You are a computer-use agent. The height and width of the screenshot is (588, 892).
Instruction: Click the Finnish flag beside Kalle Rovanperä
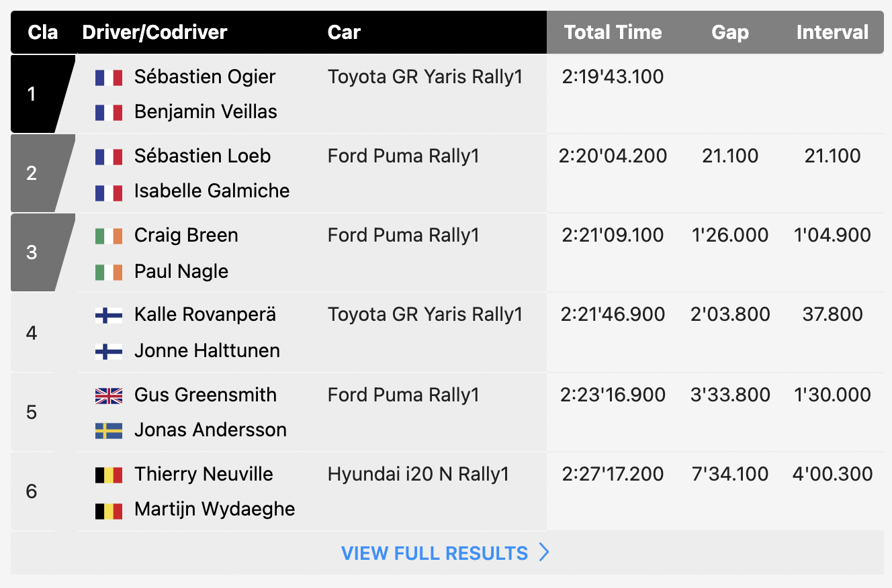(x=109, y=315)
